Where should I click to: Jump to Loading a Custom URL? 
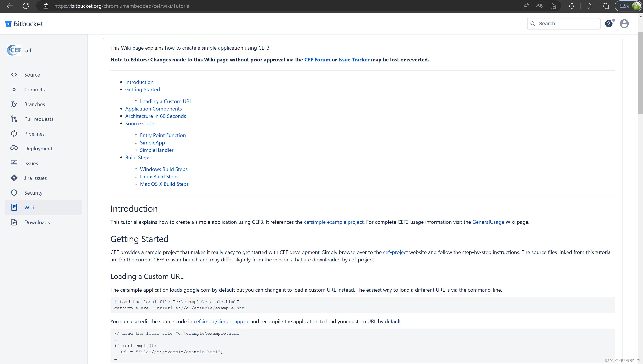(166, 101)
